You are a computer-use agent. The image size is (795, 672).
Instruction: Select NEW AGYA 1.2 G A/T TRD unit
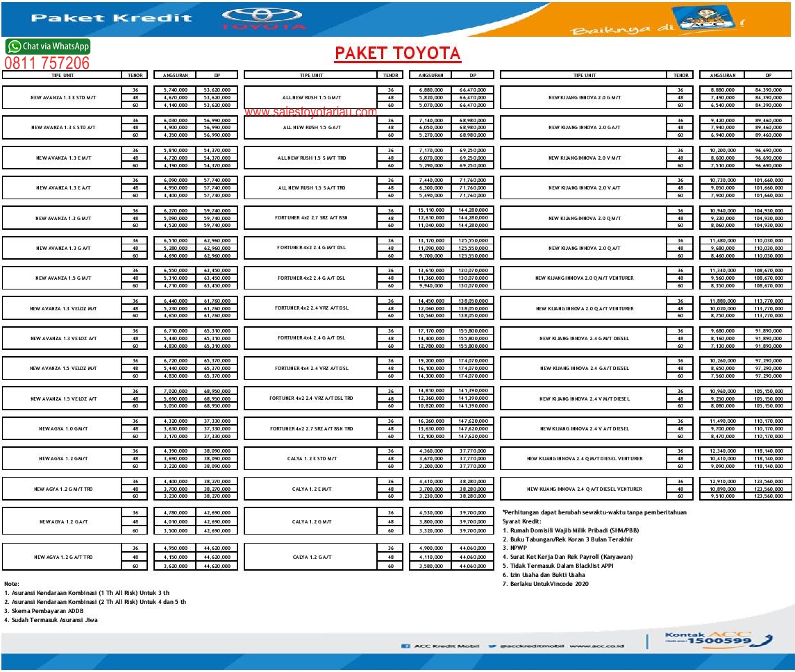[x=63, y=557]
